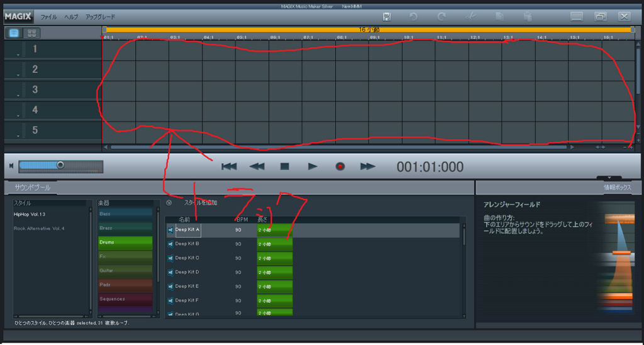Select the サウンドプール tab
644x345 pixels.
pos(33,188)
